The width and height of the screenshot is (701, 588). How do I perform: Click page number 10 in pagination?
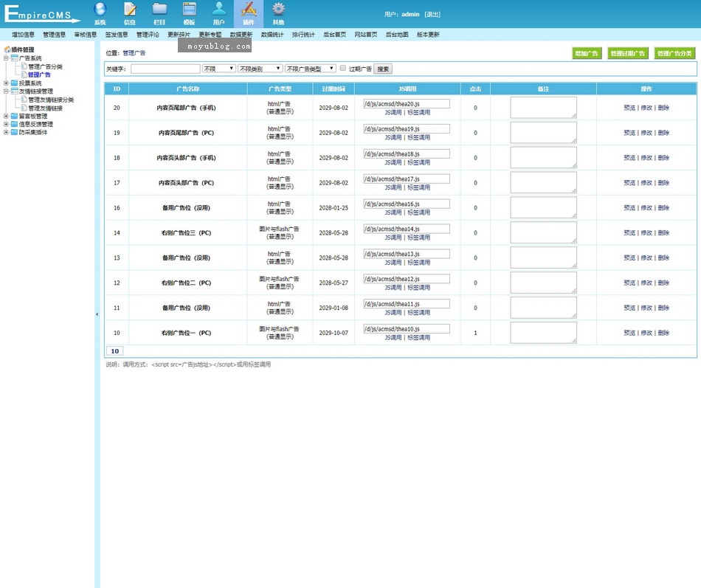coord(115,351)
